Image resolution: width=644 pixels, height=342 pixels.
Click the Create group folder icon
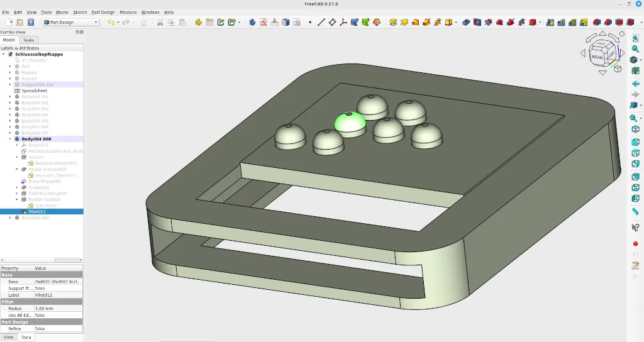point(209,22)
